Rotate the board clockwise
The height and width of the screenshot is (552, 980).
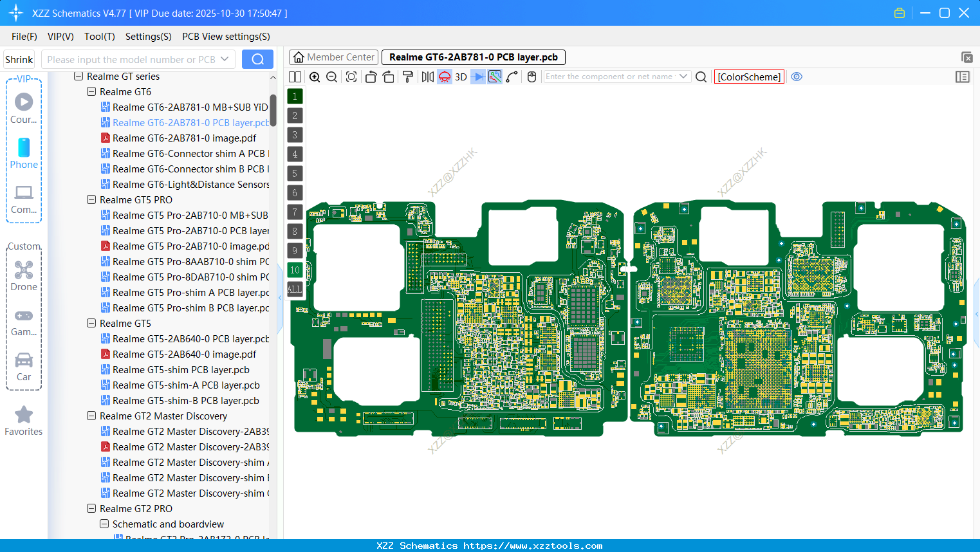389,77
